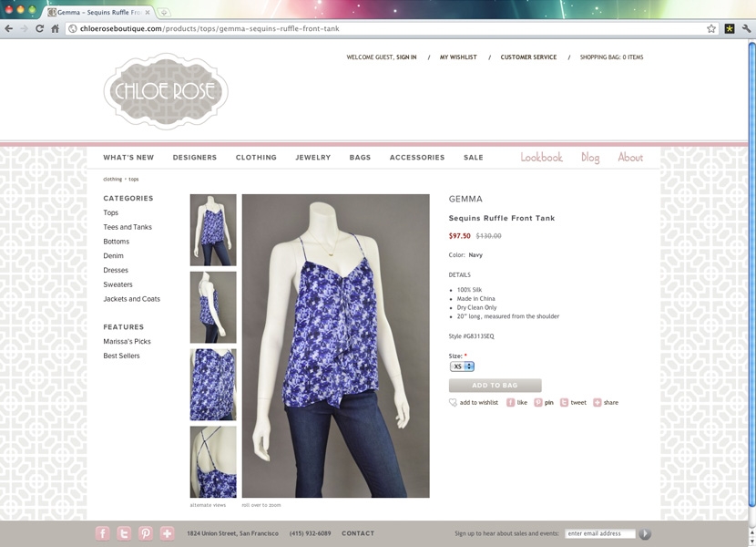Click the Pinterest pin icon
Viewport: 756px width, 547px height.
tap(538, 402)
